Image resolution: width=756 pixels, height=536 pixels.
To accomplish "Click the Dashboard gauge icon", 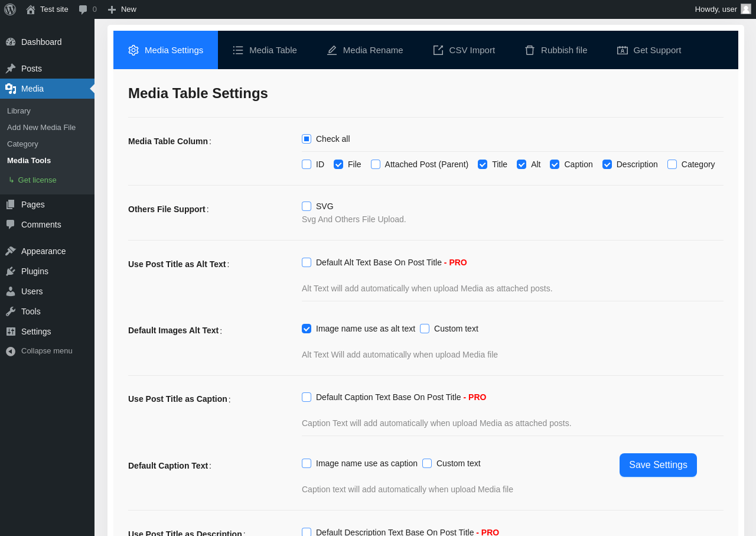I will point(11,42).
